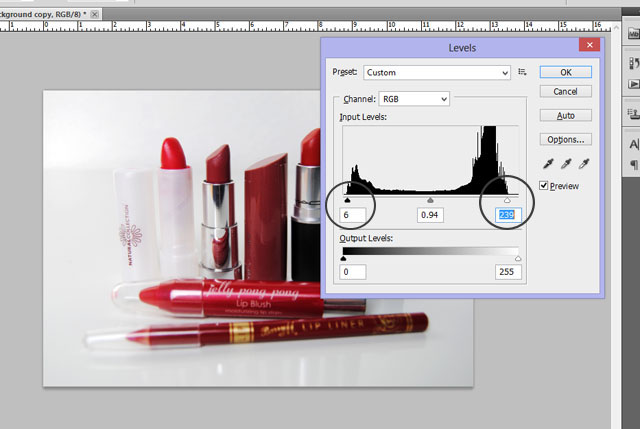Viewport: 640px width, 429px height.
Task: Open the Actions panel play icon
Action: [x=633, y=84]
